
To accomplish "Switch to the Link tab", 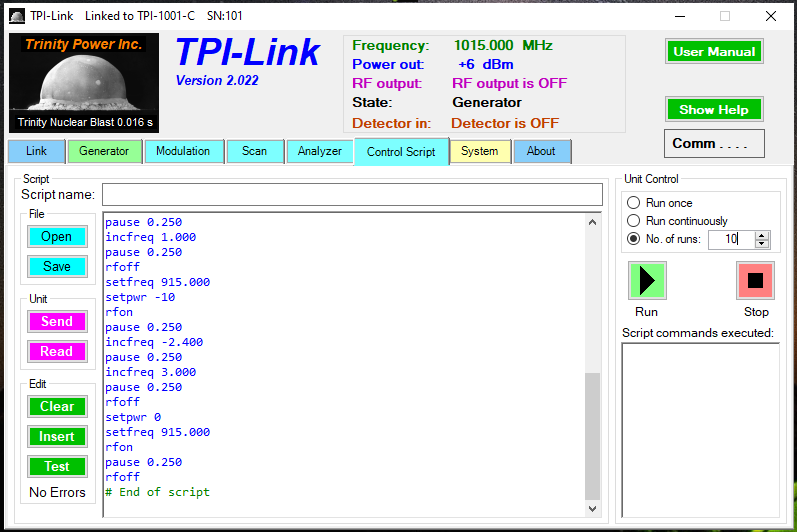I will [x=37, y=151].
